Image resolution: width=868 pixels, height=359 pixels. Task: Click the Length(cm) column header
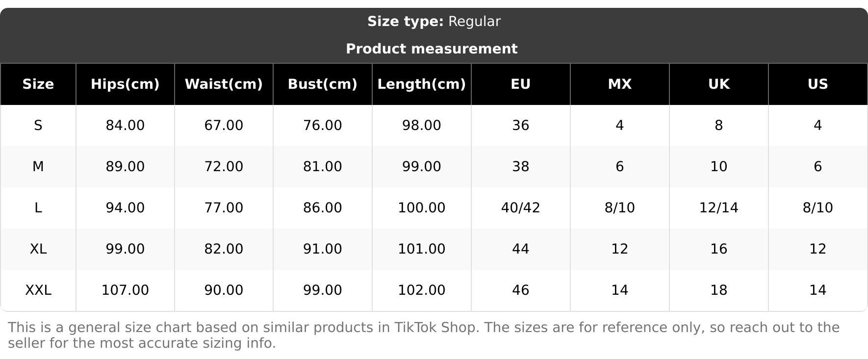[421, 84]
